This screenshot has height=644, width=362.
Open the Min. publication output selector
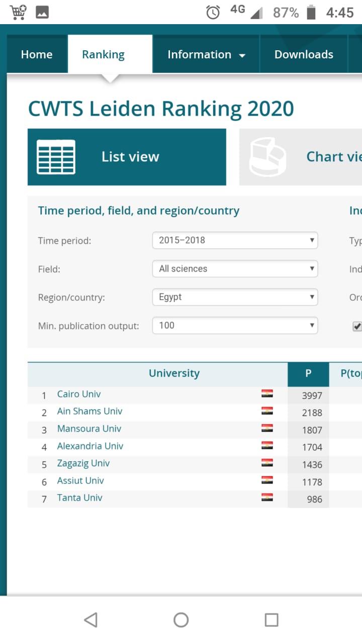tap(235, 326)
